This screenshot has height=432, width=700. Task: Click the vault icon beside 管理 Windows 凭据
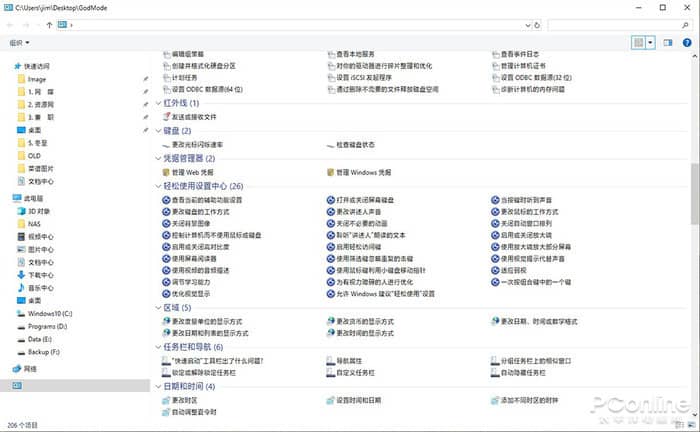click(x=330, y=172)
